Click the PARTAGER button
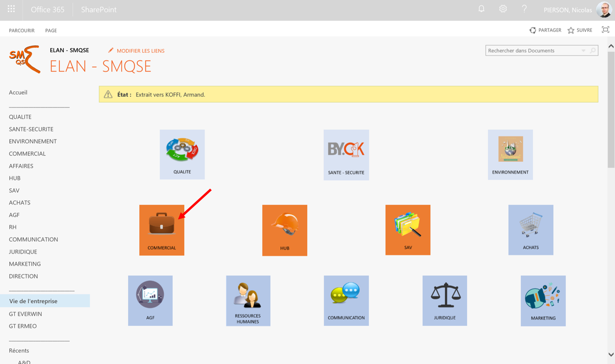 pyautogui.click(x=545, y=30)
